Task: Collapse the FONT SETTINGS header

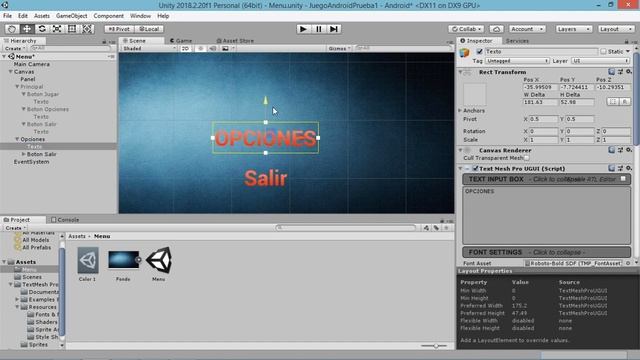Action: [x=546, y=252]
